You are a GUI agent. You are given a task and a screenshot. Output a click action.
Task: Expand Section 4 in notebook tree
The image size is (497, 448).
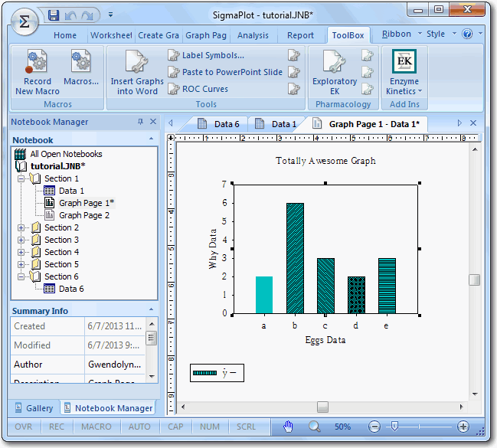[21, 253]
